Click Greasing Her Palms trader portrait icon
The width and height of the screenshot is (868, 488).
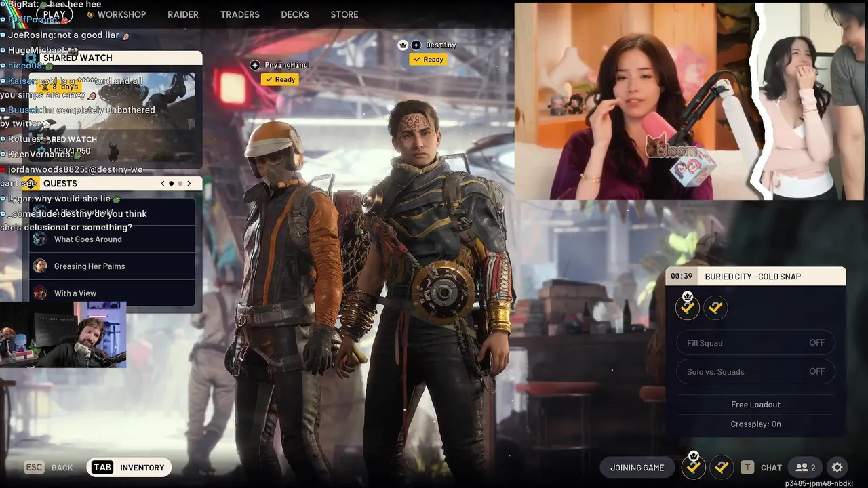click(x=40, y=266)
